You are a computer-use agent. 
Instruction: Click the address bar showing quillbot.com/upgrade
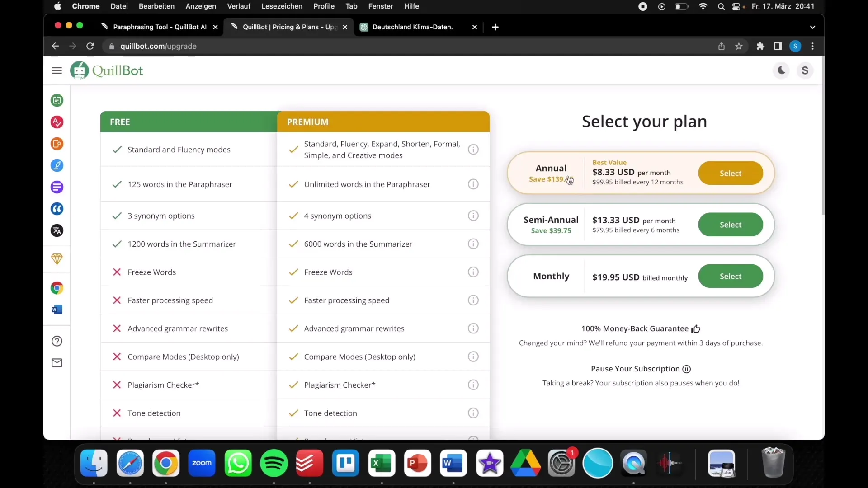click(158, 46)
